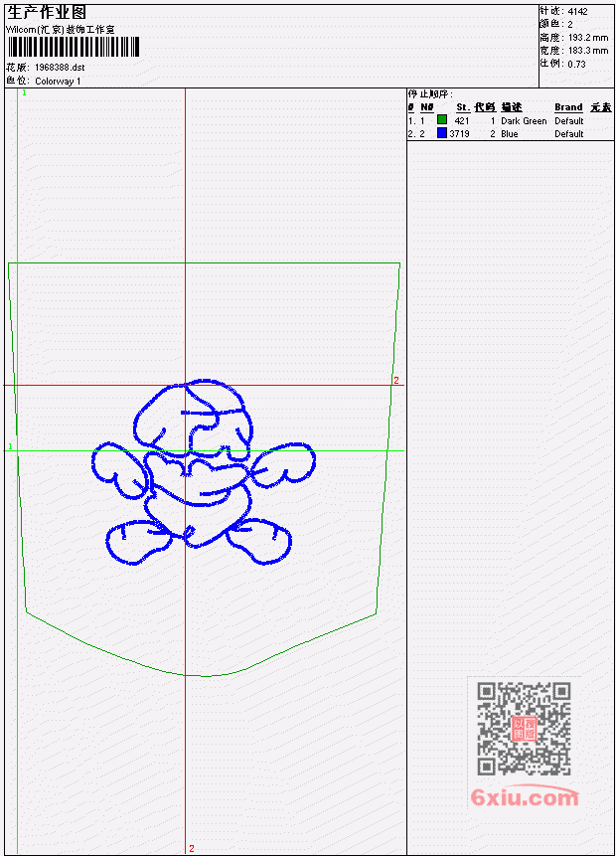The height and width of the screenshot is (856, 616).
Task: Click the 停止顺序 heading
Action: pyautogui.click(x=430, y=93)
